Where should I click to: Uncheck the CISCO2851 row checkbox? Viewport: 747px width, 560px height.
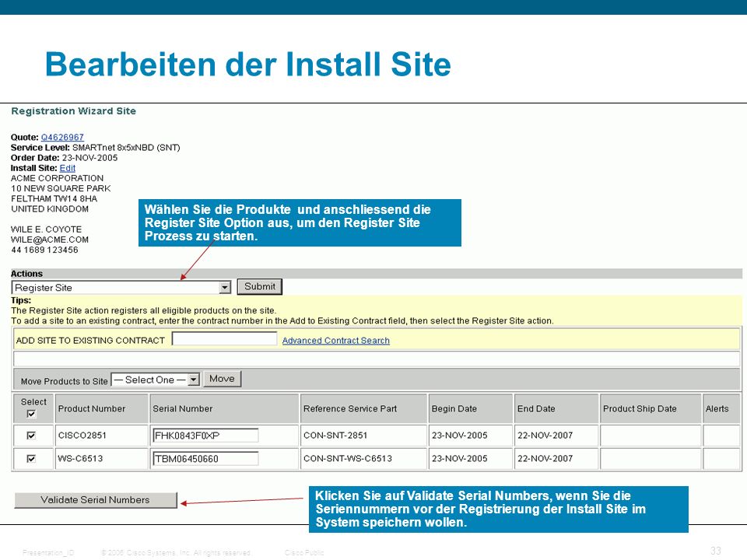pos(31,436)
